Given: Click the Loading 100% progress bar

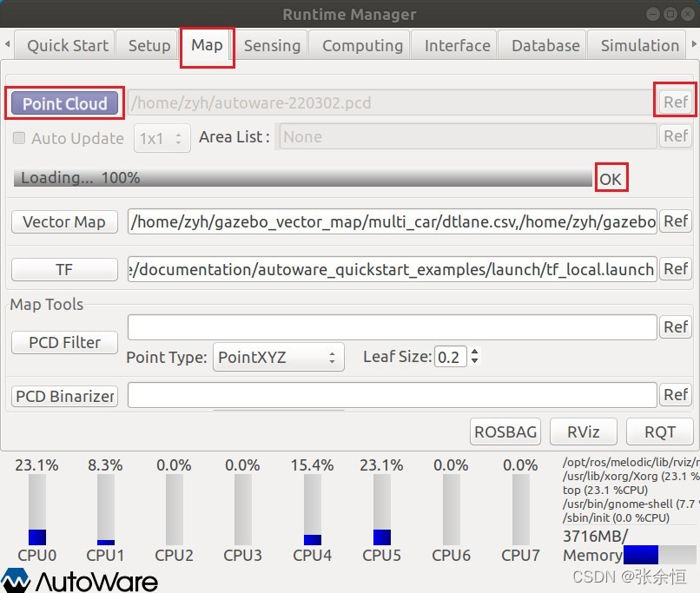Looking at the screenshot, I should tap(303, 178).
